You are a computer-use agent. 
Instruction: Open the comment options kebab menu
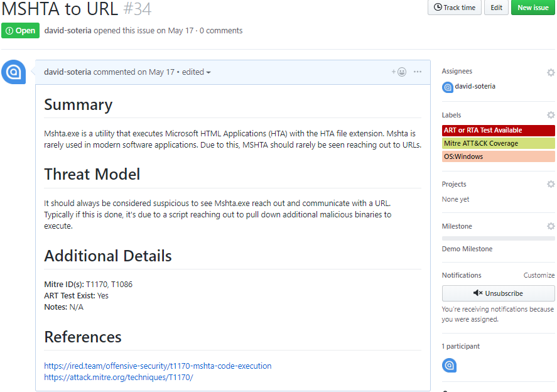418,72
